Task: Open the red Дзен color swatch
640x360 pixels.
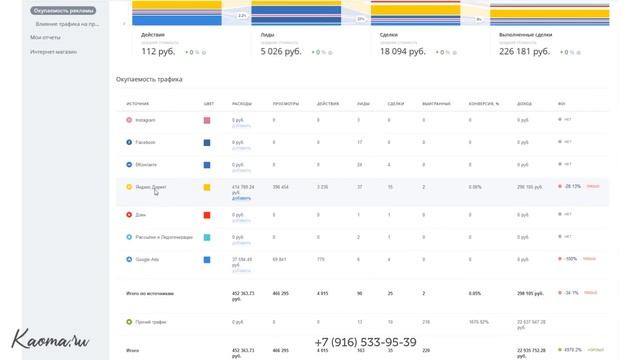Action: pyautogui.click(x=207, y=215)
